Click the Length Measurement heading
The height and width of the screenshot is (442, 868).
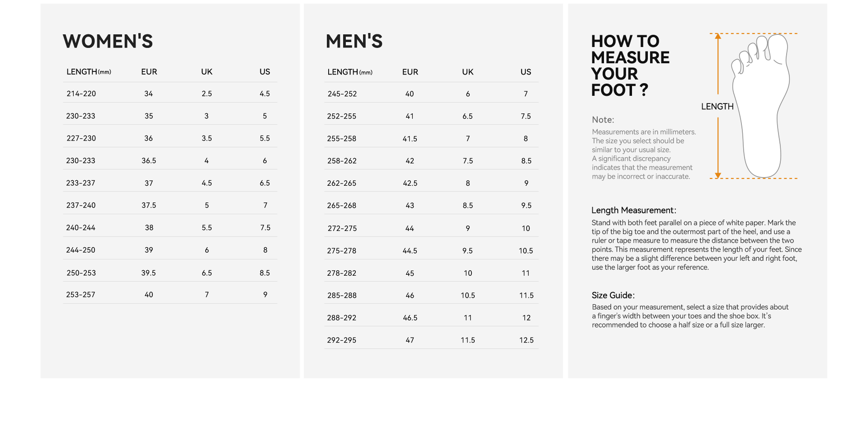(634, 210)
